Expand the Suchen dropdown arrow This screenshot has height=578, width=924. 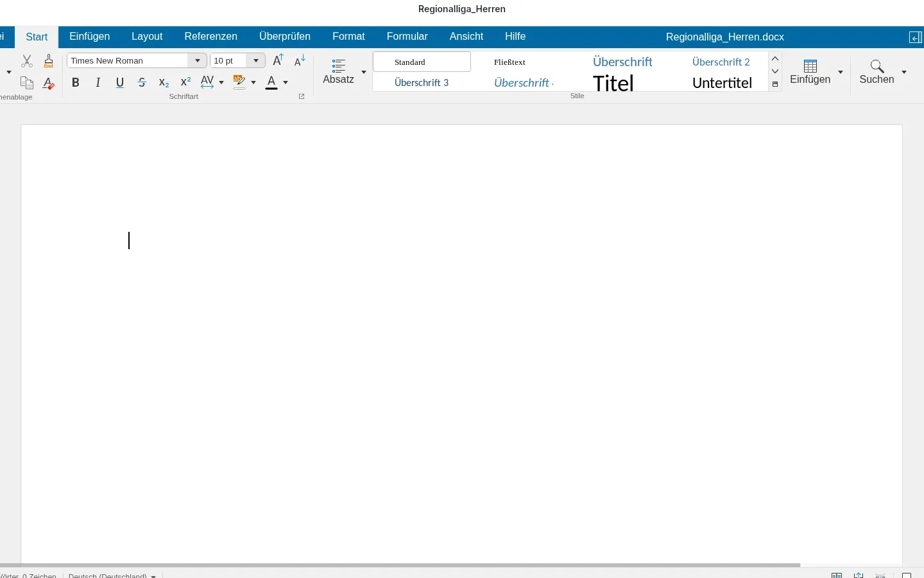pos(904,72)
